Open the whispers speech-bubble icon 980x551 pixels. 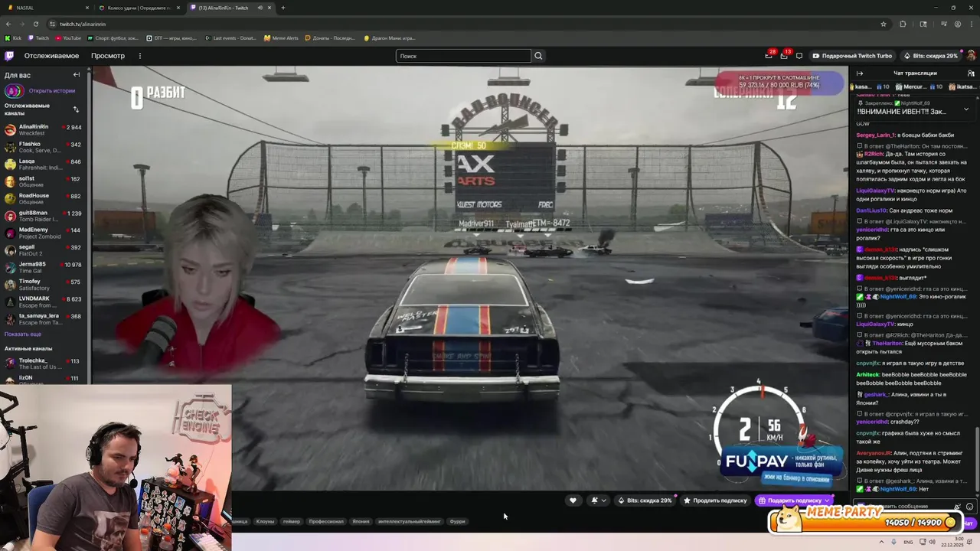click(x=799, y=56)
